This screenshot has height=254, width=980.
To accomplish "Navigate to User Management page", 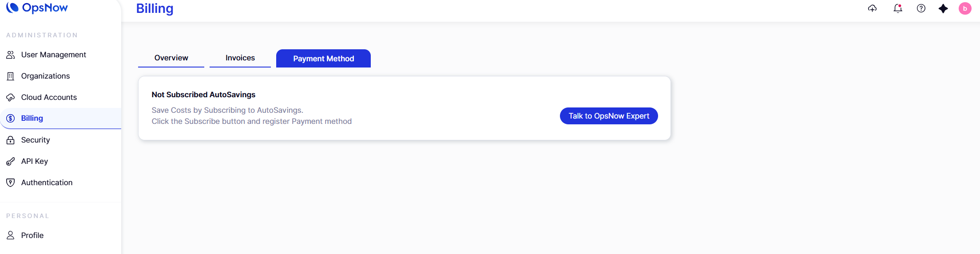I will 53,55.
